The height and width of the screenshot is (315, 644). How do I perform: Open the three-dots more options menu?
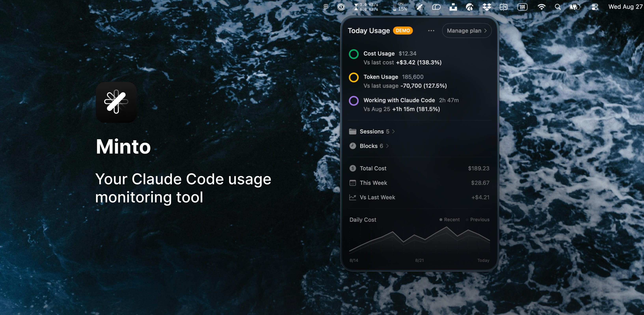pyautogui.click(x=431, y=31)
